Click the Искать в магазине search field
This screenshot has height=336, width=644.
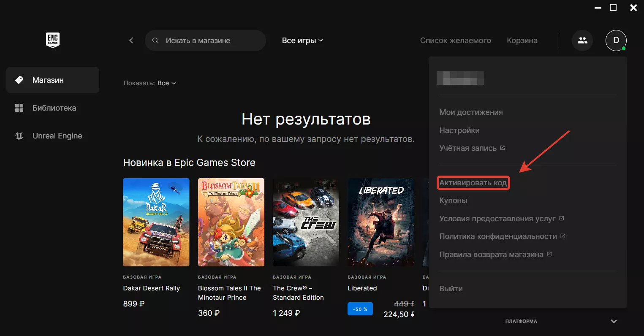coord(205,41)
